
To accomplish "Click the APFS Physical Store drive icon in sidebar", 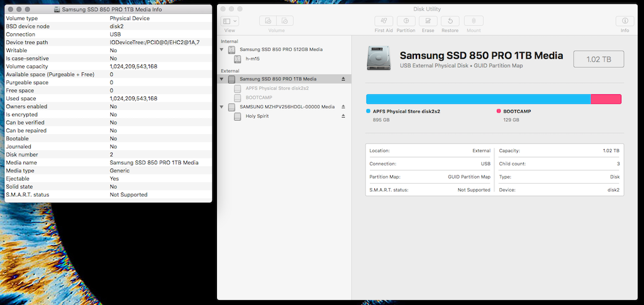I will click(x=237, y=88).
